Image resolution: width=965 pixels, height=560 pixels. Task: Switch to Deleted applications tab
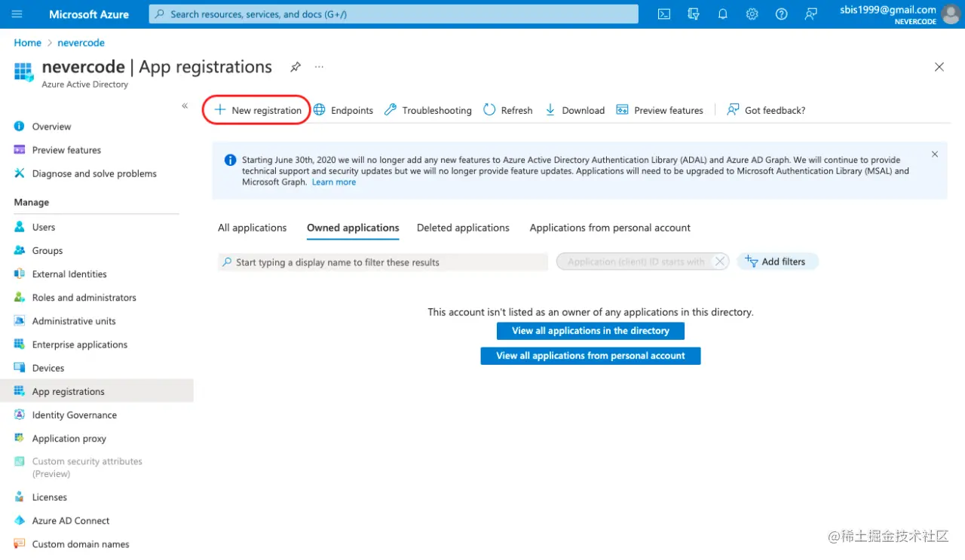point(463,228)
